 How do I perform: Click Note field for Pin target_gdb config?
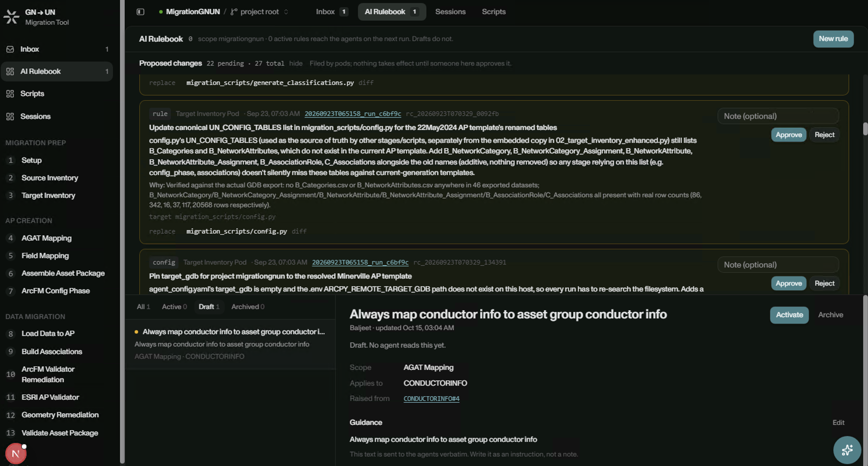(778, 265)
